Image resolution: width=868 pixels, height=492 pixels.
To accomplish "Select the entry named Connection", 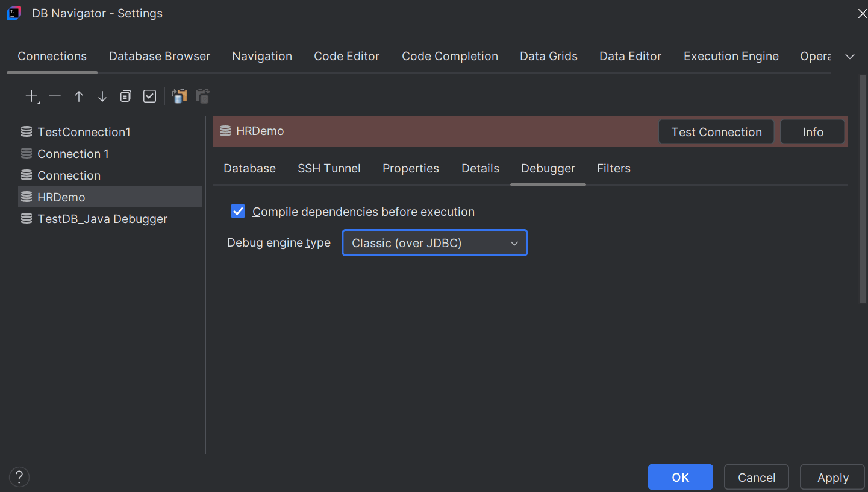I will [110, 175].
